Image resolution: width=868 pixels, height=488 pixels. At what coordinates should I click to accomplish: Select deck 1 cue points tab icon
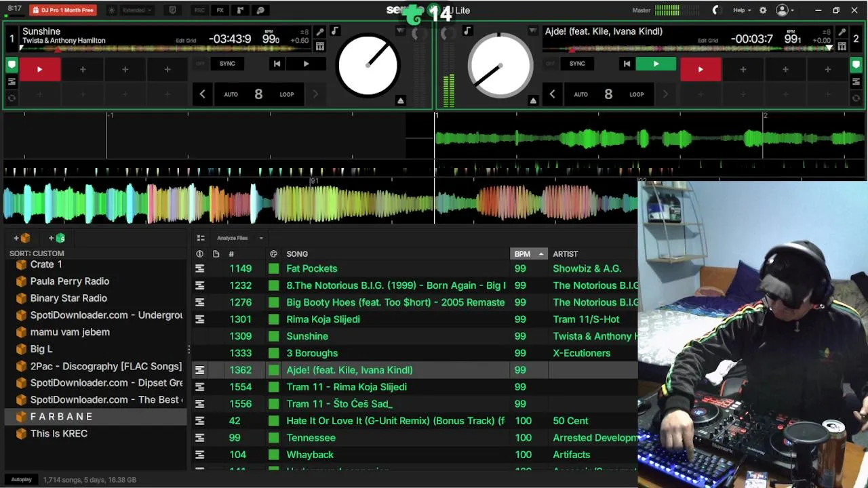pos(12,65)
